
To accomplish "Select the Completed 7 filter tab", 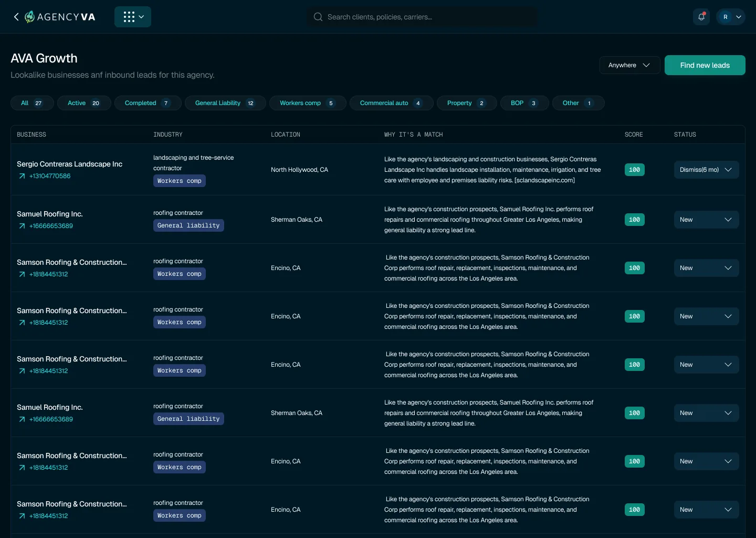I will (x=148, y=103).
